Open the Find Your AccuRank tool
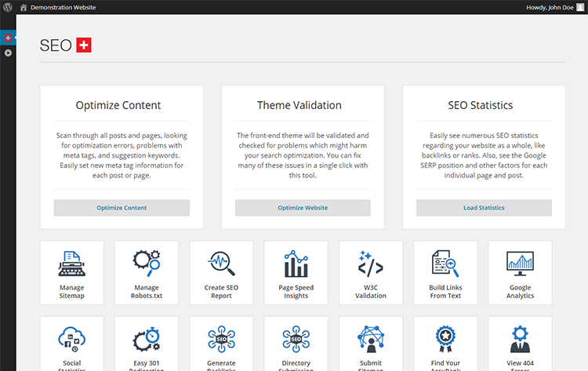Screen dimensions: 588x371 pos(445,344)
